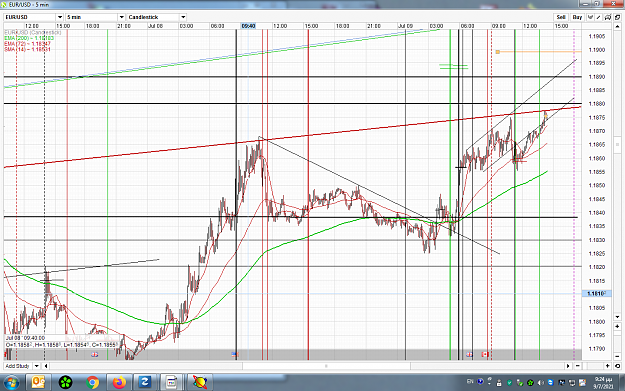Image resolution: width=625 pixels, height=391 pixels.
Task: Click the EUR/USD symbol field
Action: click(x=30, y=17)
